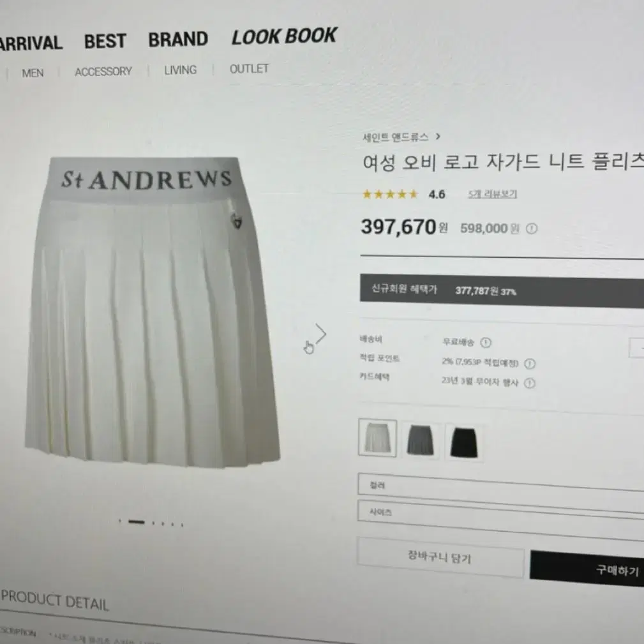The height and width of the screenshot is (644, 644).
Task: Open the 5개 리뷰보기 reviews link
Action: click(x=493, y=194)
